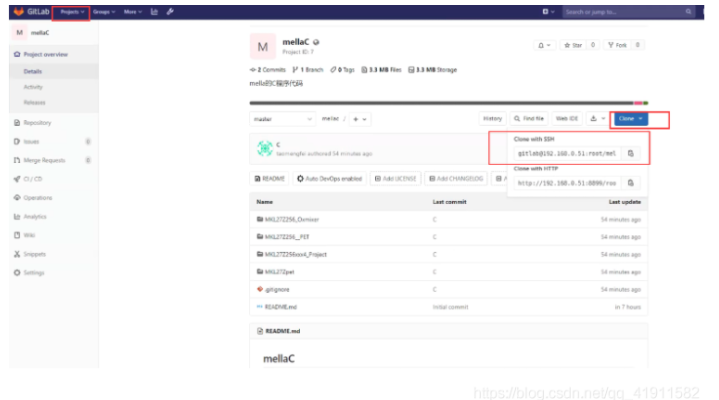The width and height of the screenshot is (719, 400).
Task: Open the More dropdown menu
Action: click(133, 12)
